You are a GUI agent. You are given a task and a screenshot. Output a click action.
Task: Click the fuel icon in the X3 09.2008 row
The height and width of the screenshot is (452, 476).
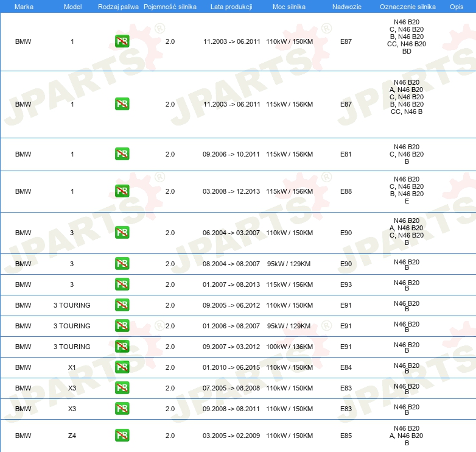click(122, 409)
